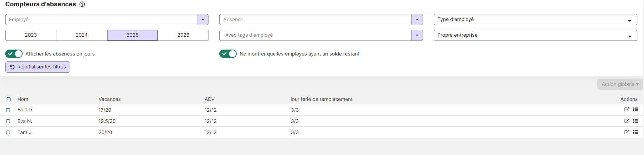Select the 2026 year tab

[183, 35]
